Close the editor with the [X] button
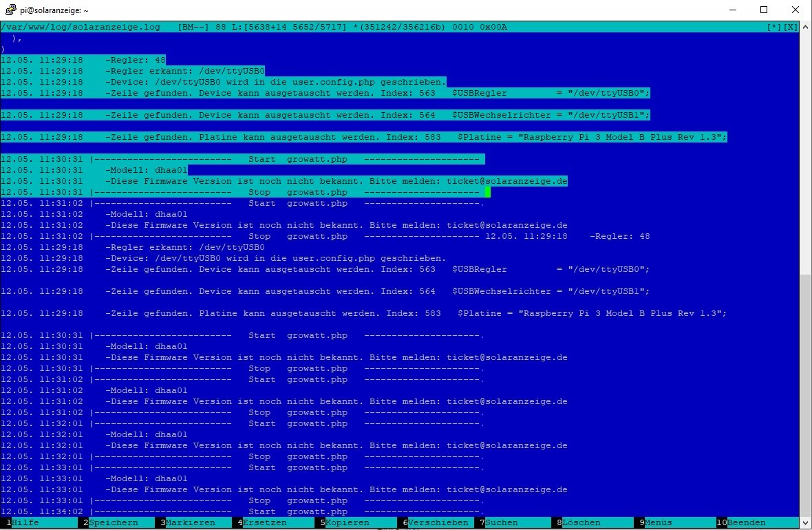The height and width of the screenshot is (530, 812). pyautogui.click(x=791, y=27)
